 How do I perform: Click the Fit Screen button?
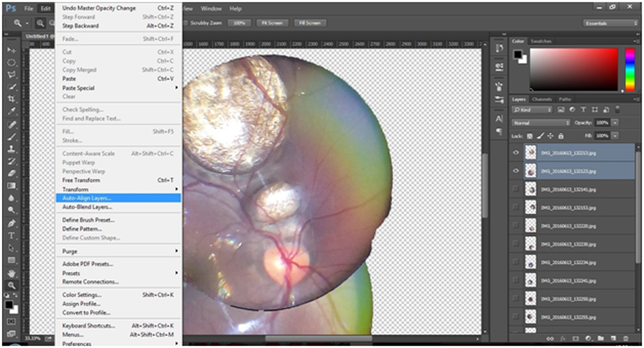[x=272, y=23]
